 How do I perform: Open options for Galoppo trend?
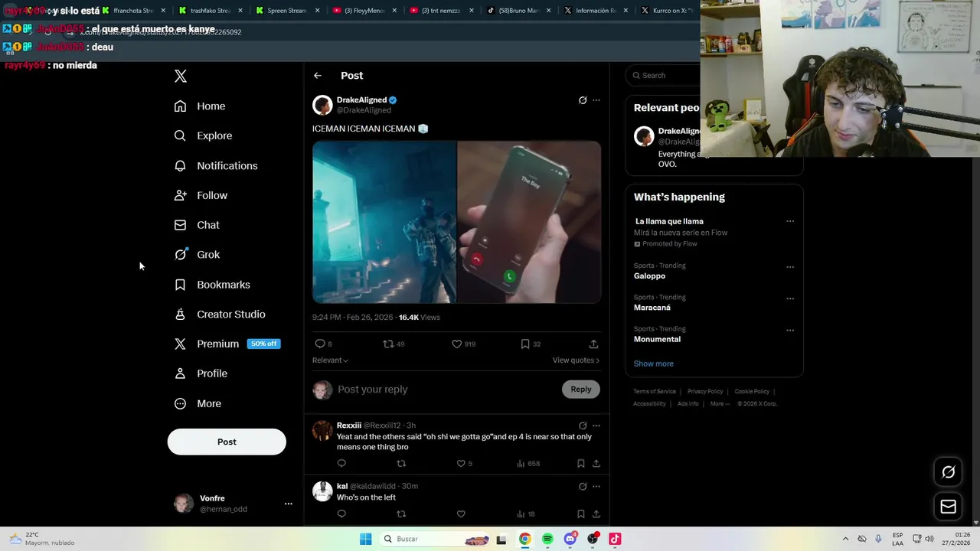[790, 267]
